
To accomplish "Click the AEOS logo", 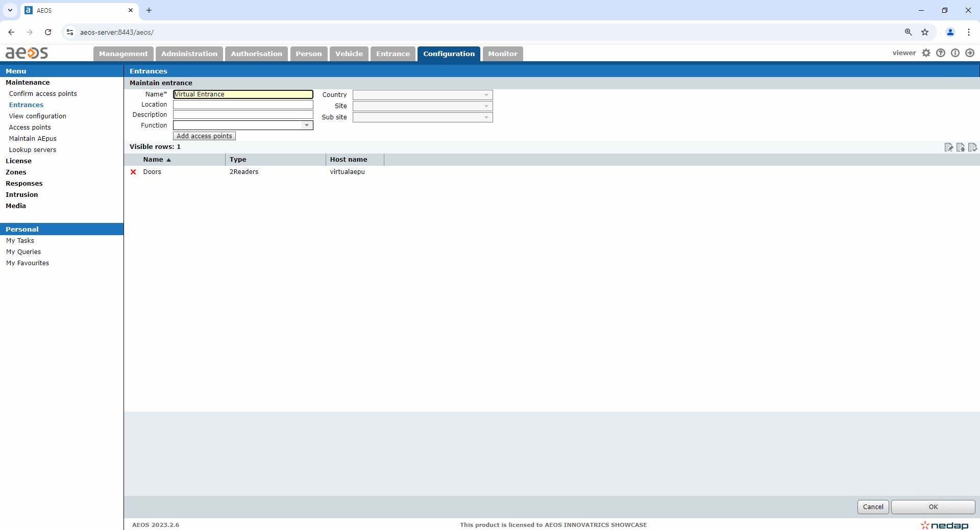I will pos(27,53).
